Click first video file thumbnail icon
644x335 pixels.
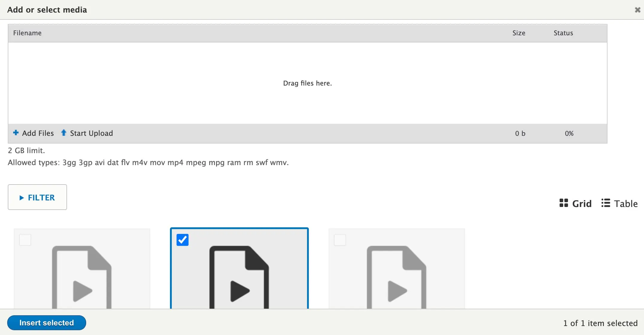[x=82, y=277]
